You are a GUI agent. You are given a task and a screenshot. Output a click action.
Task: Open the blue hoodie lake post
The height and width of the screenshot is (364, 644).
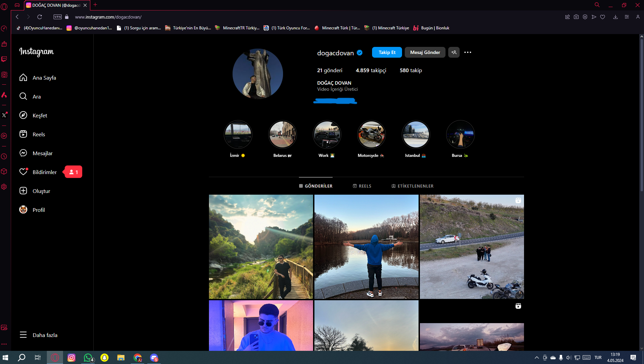[366, 247]
